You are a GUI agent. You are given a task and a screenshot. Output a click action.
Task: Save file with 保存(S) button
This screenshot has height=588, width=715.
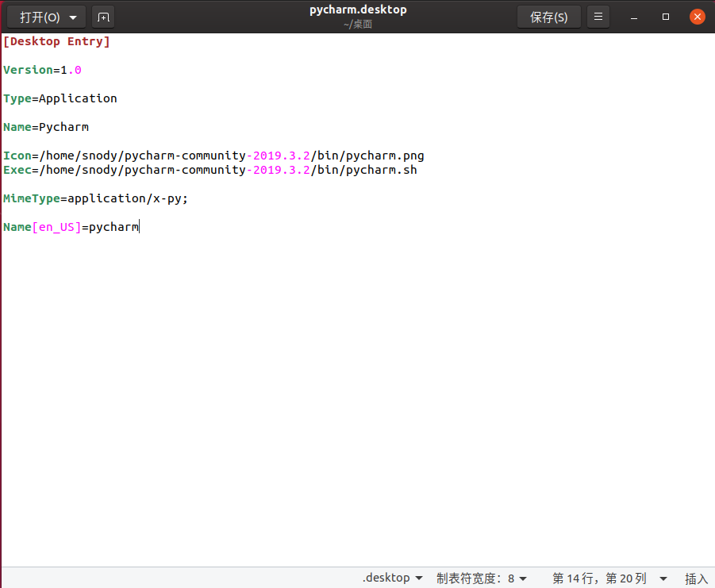tap(548, 17)
